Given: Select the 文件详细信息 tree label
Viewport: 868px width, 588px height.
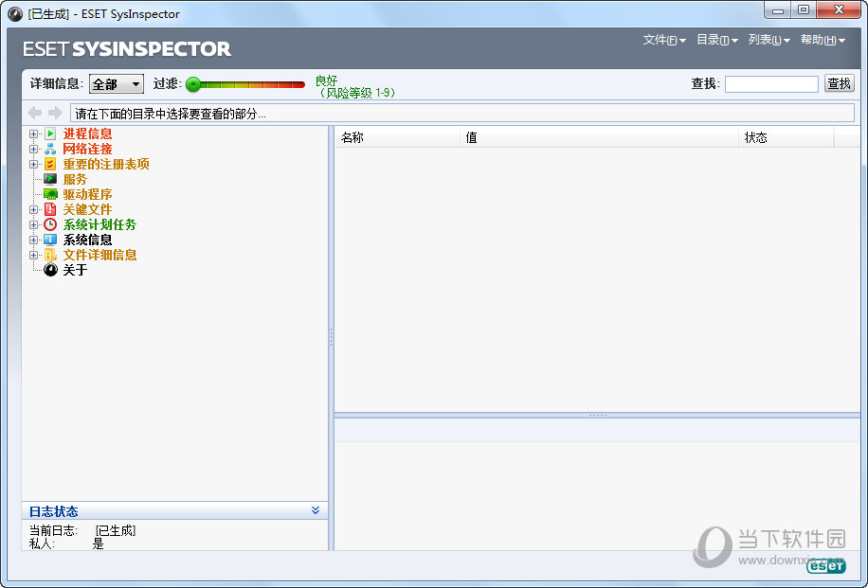Looking at the screenshot, I should (99, 255).
